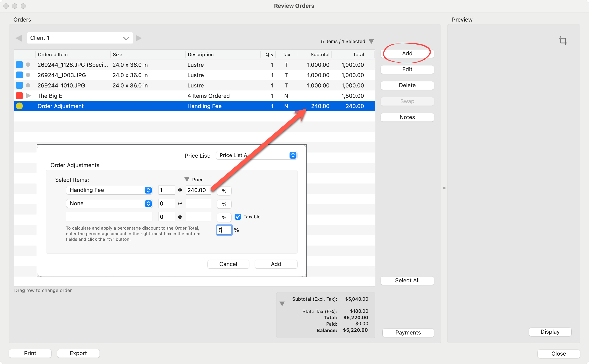Expand The Big E row disclosure triangle

(x=29, y=96)
